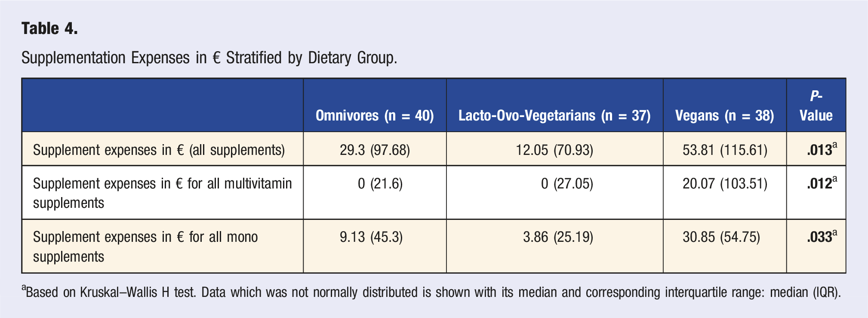Image resolution: width=868 pixels, height=318 pixels.
Task: Select the mono supplements row label
Action: point(145,247)
